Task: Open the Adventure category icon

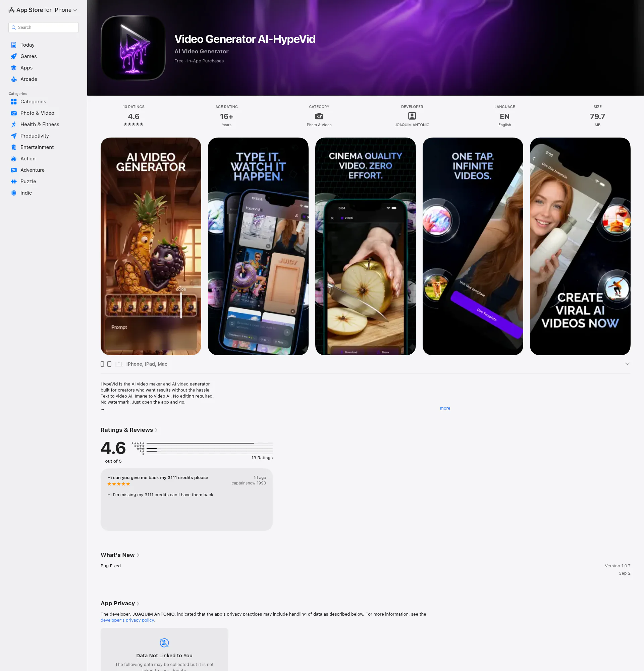Action: click(x=14, y=170)
